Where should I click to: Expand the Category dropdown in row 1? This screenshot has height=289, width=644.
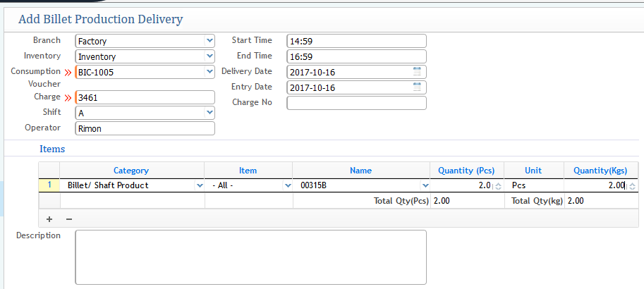[198, 185]
